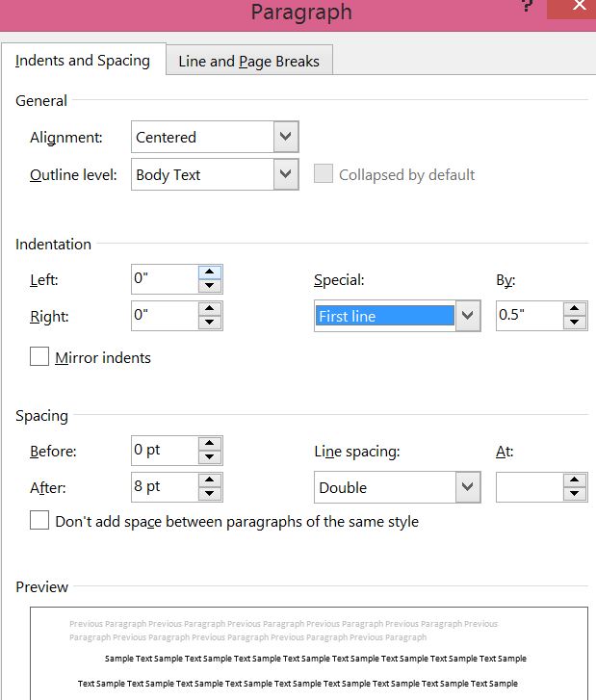The width and height of the screenshot is (596, 700).
Task: Increase Before spacing value
Action: point(210,444)
